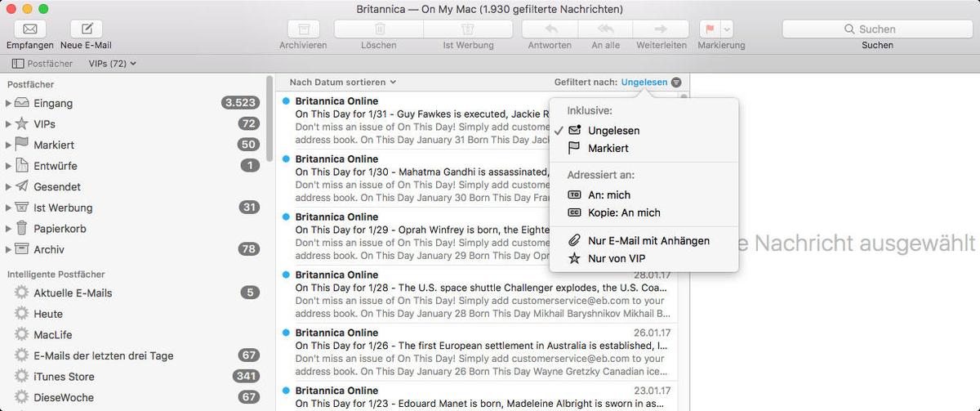Click the 3.523 badge next to Eingang
Image resolution: width=980 pixels, height=411 pixels.
pyautogui.click(x=241, y=103)
